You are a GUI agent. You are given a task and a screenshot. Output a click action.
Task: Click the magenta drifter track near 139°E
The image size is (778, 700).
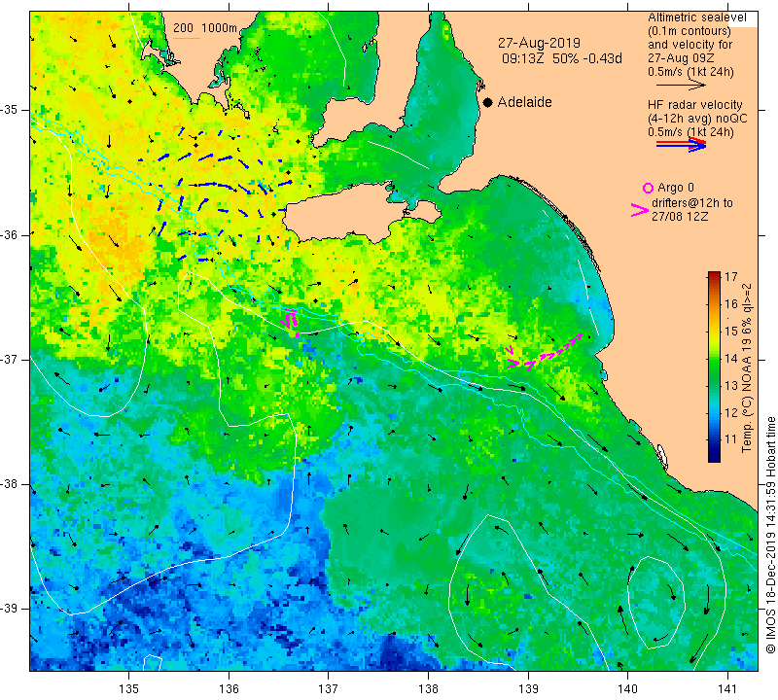point(544,354)
